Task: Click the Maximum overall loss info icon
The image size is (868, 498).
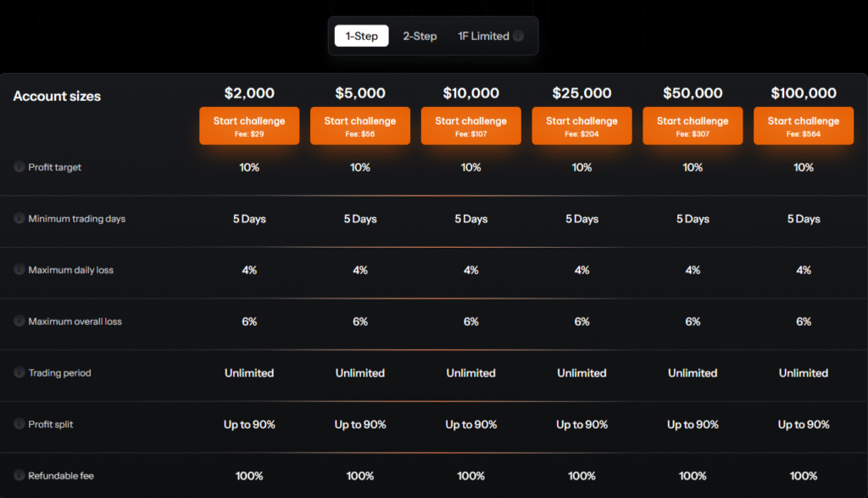Action: (19, 322)
